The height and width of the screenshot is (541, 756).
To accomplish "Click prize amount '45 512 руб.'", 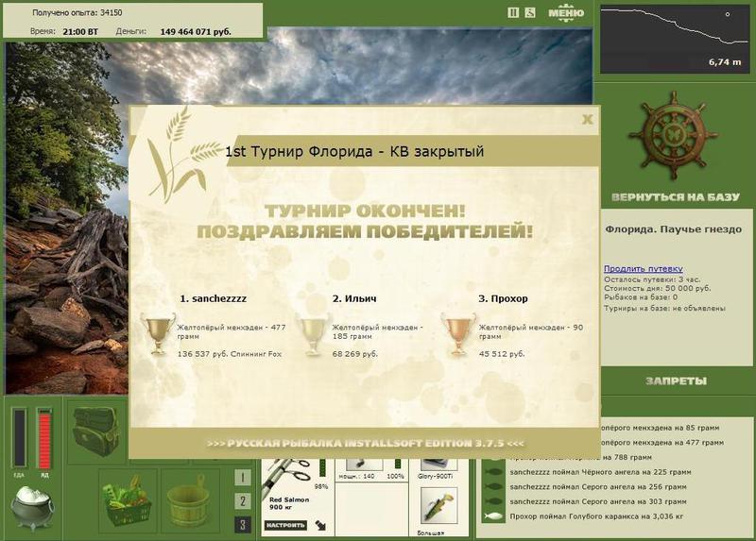I will coord(502,354).
